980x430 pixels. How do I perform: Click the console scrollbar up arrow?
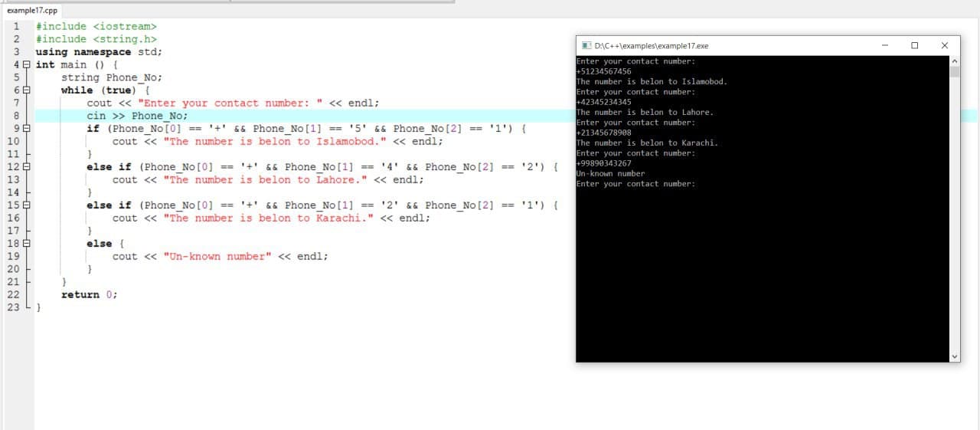pyautogui.click(x=954, y=61)
